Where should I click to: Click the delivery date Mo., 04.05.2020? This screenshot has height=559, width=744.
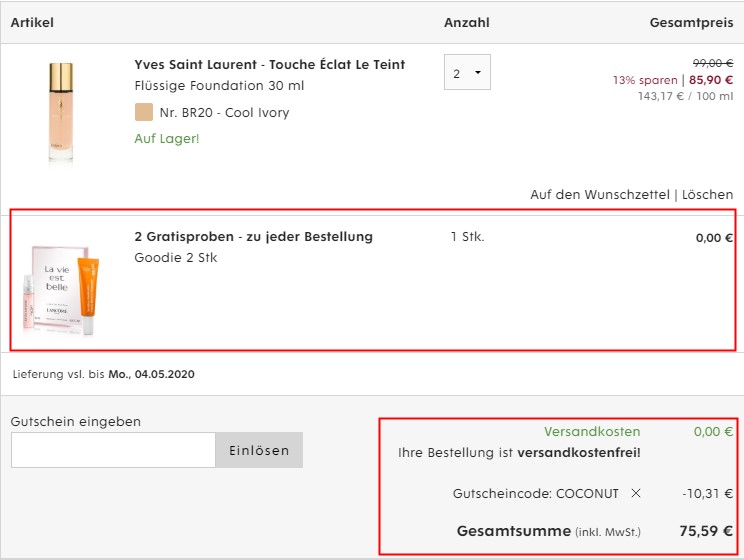point(151,374)
